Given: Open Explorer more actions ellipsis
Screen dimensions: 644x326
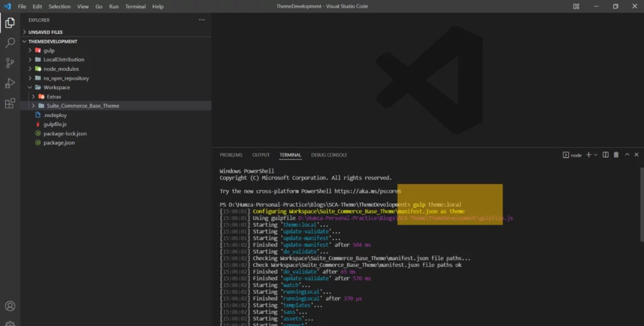Looking at the screenshot, I should pyautogui.click(x=202, y=19).
